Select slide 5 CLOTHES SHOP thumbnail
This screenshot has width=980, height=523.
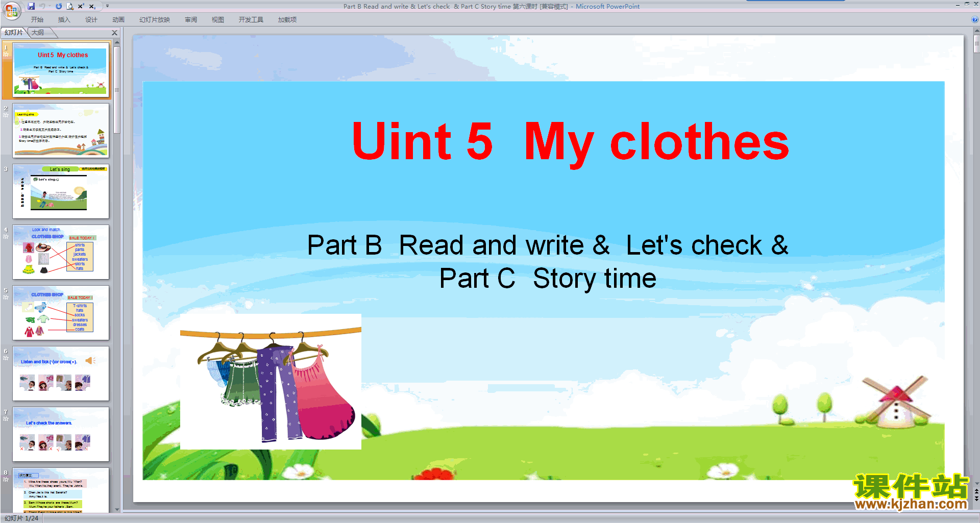[x=61, y=313]
